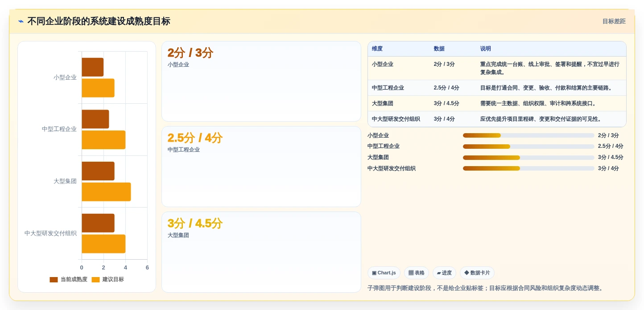Click the 进度 tag chip
Image resolution: width=644 pixels, height=310 pixels.
pos(444,273)
